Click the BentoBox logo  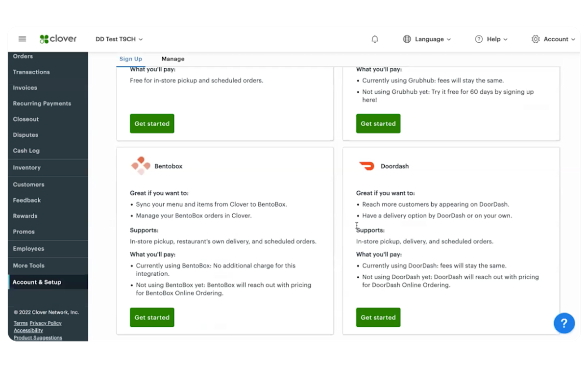141,166
